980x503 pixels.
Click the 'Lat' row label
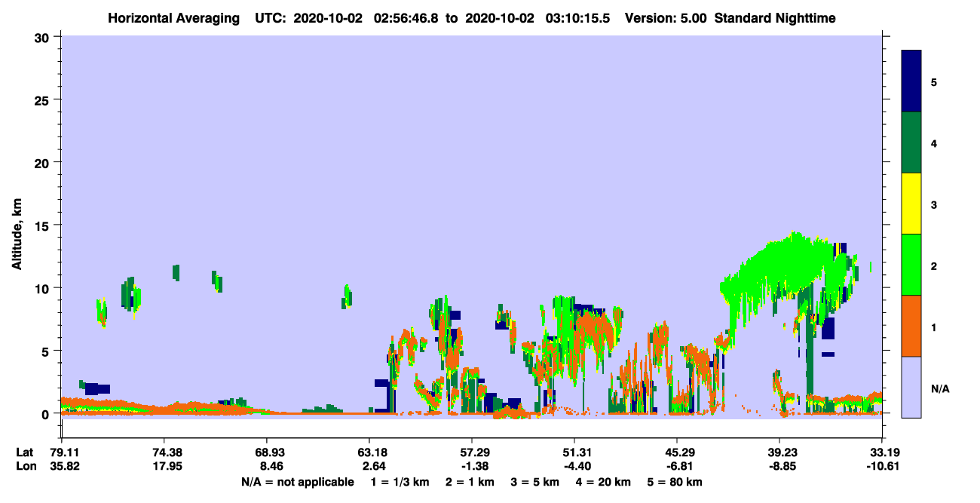tap(25, 452)
